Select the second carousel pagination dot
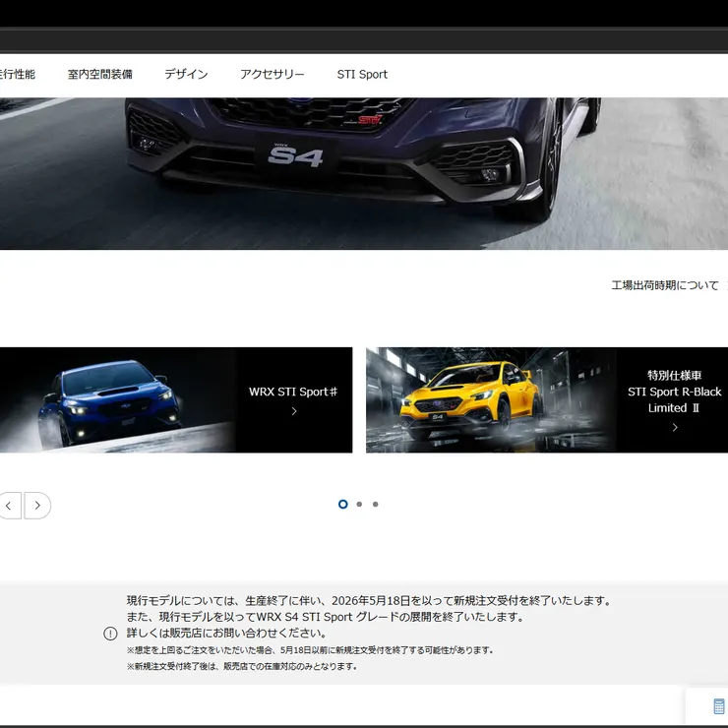Image resolution: width=728 pixels, height=728 pixels. pyautogui.click(x=359, y=505)
